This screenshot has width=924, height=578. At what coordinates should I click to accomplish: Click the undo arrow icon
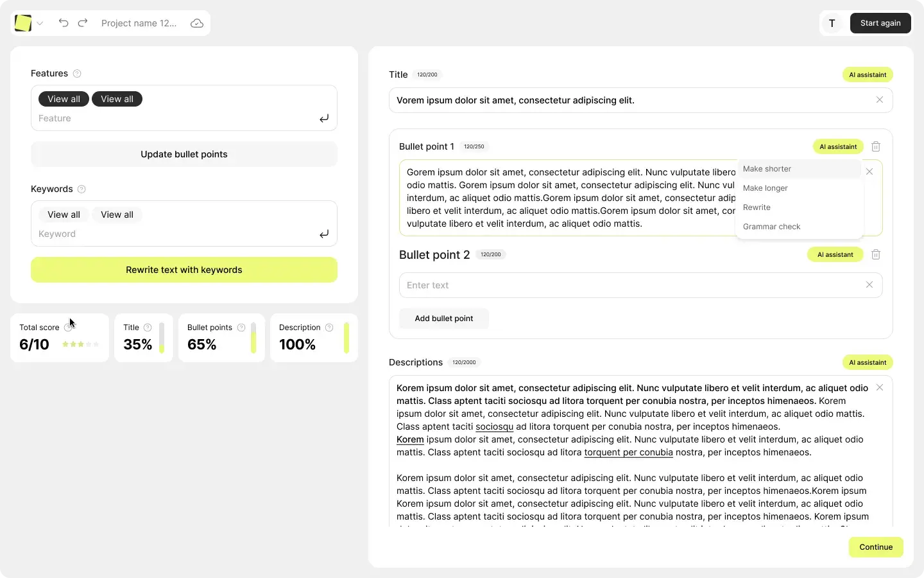(x=63, y=23)
